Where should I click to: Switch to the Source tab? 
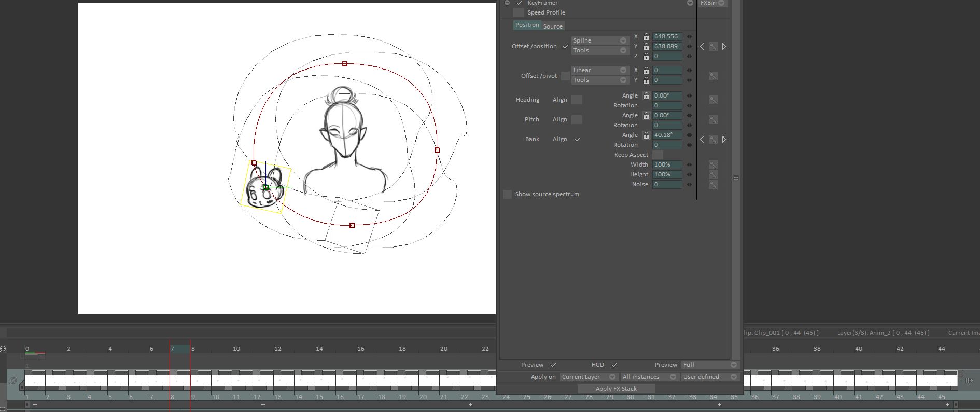pos(553,26)
